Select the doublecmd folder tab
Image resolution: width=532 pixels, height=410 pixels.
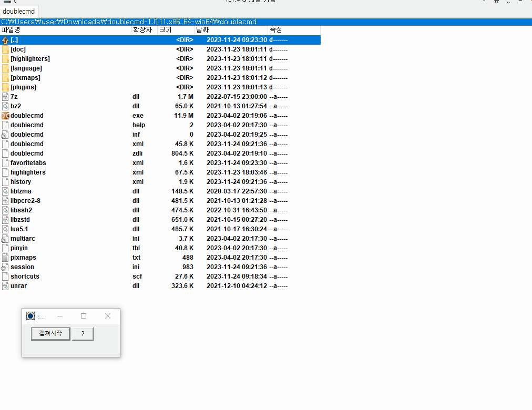pyautogui.click(x=19, y=11)
